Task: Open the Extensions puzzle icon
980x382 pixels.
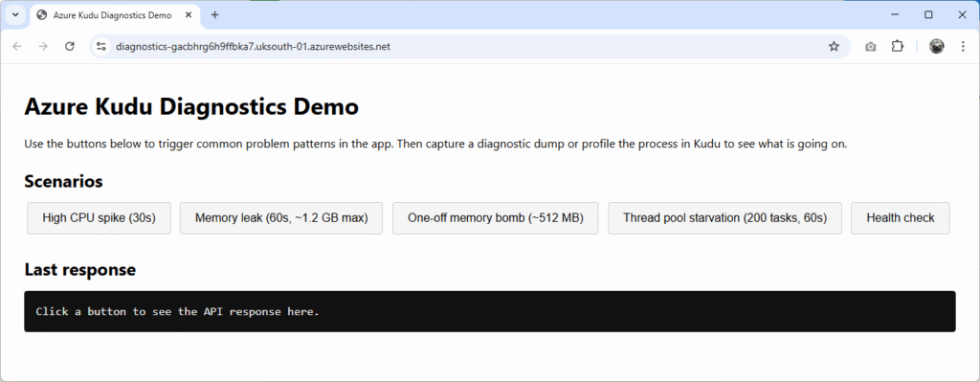Action: point(898,46)
